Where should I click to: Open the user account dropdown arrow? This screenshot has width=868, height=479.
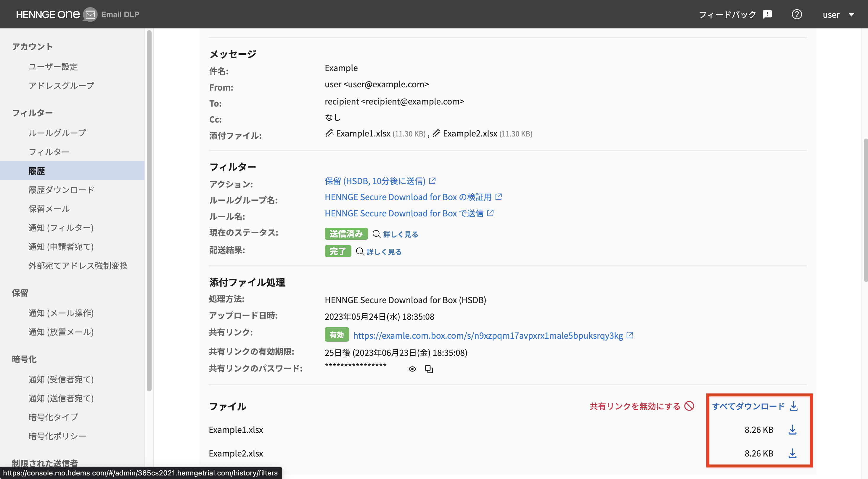tap(851, 15)
